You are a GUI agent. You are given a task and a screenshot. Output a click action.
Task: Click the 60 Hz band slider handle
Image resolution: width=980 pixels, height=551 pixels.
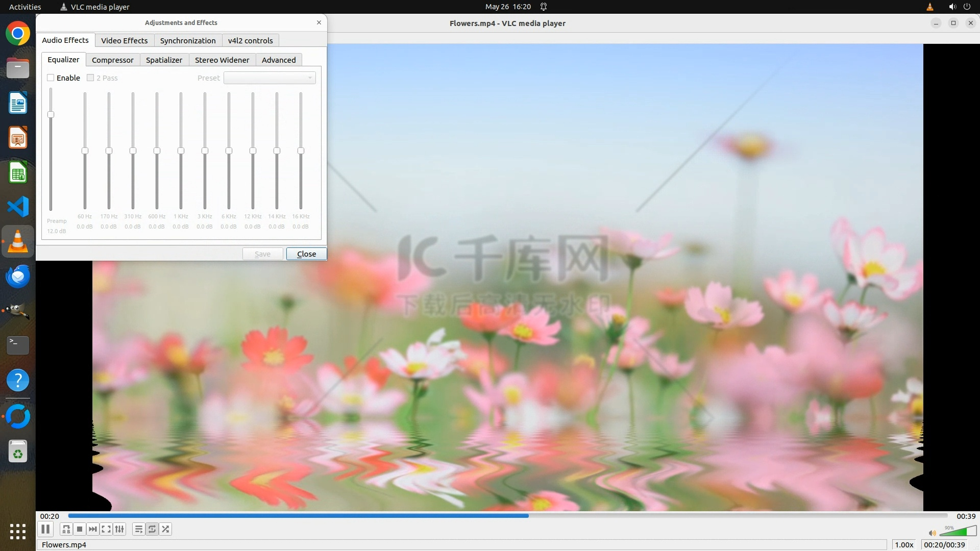coord(85,151)
